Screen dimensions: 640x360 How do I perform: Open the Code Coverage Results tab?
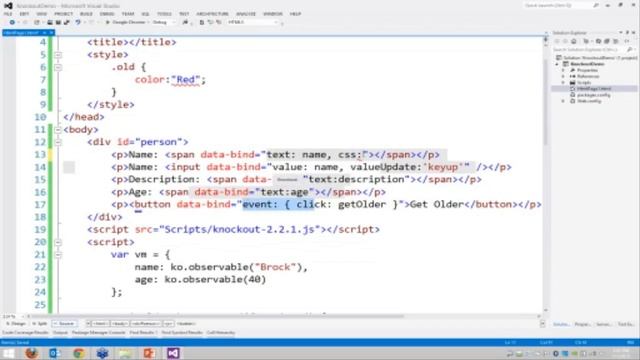(x=25, y=333)
